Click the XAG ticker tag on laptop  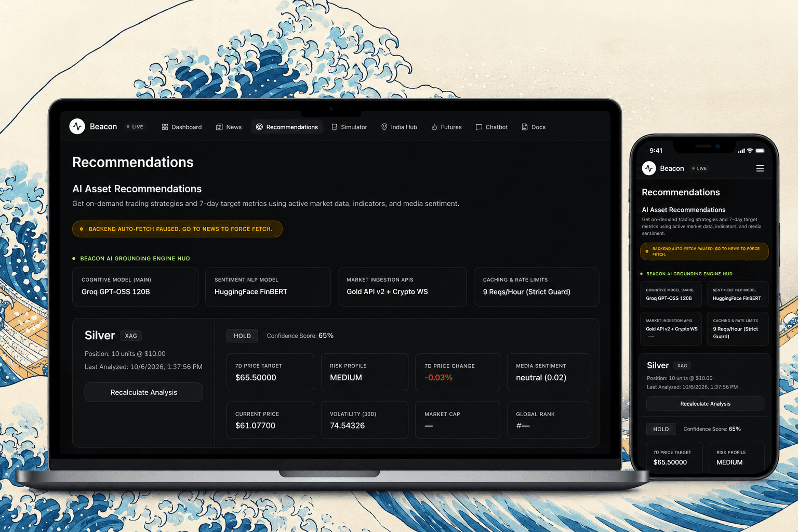[x=131, y=336]
